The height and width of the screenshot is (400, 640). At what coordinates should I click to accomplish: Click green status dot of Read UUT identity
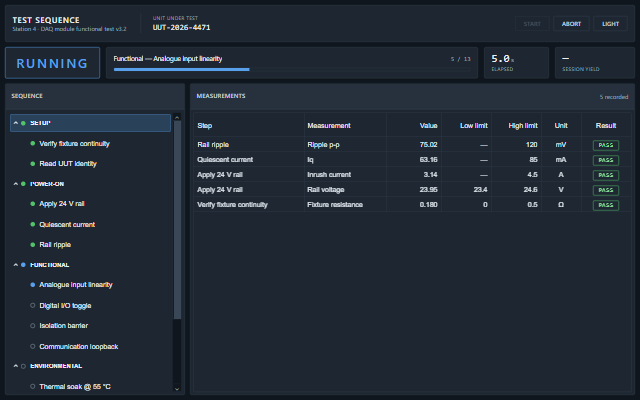[x=33, y=164]
